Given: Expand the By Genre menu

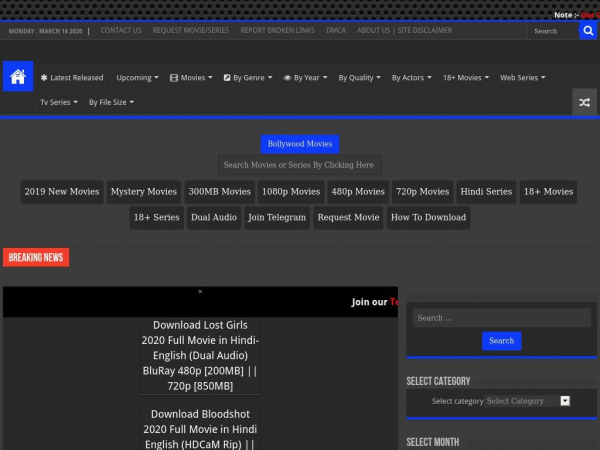Looking at the screenshot, I should [247, 77].
